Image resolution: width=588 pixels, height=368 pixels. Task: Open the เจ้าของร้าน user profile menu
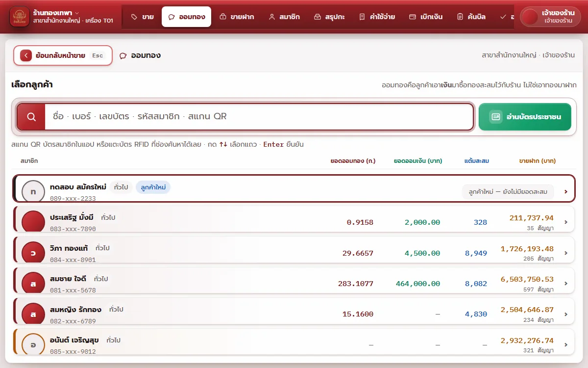[x=550, y=17]
